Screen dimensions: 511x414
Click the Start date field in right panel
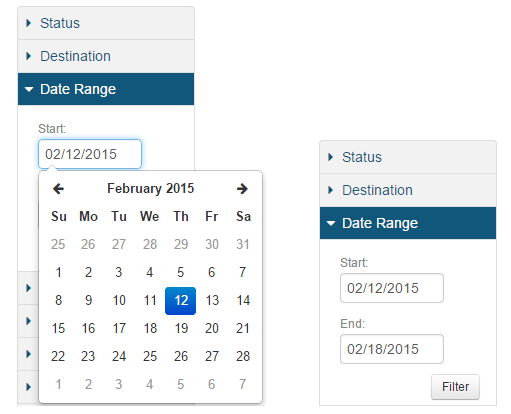pos(392,288)
